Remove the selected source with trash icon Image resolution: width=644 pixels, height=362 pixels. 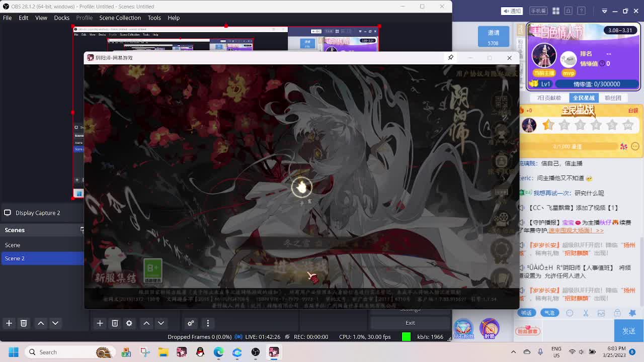(x=115, y=323)
